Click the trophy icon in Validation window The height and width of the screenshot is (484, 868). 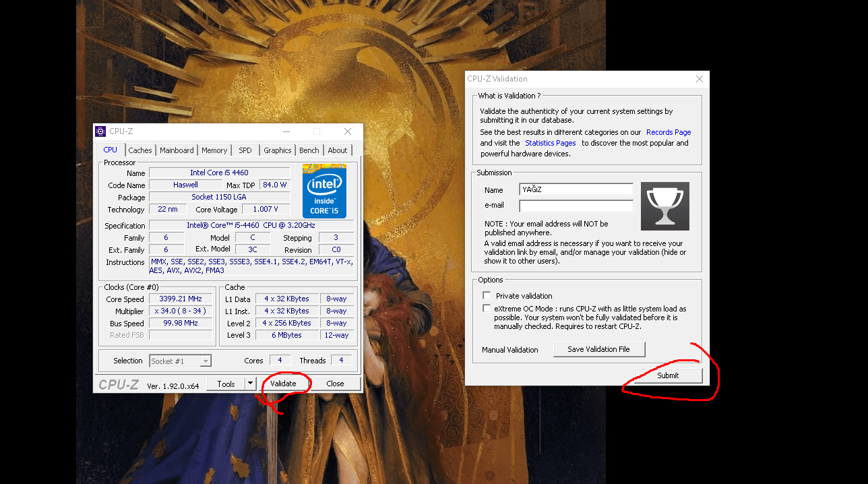point(664,206)
